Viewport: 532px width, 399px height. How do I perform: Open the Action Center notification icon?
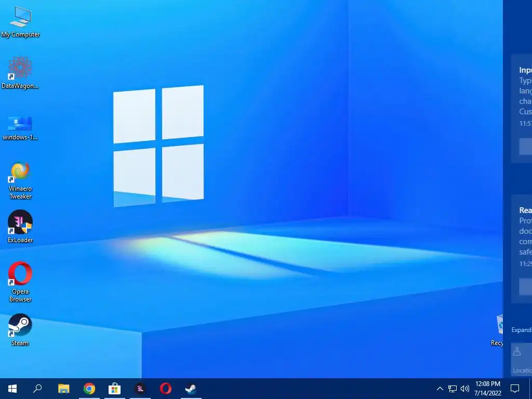pyautogui.click(x=515, y=389)
